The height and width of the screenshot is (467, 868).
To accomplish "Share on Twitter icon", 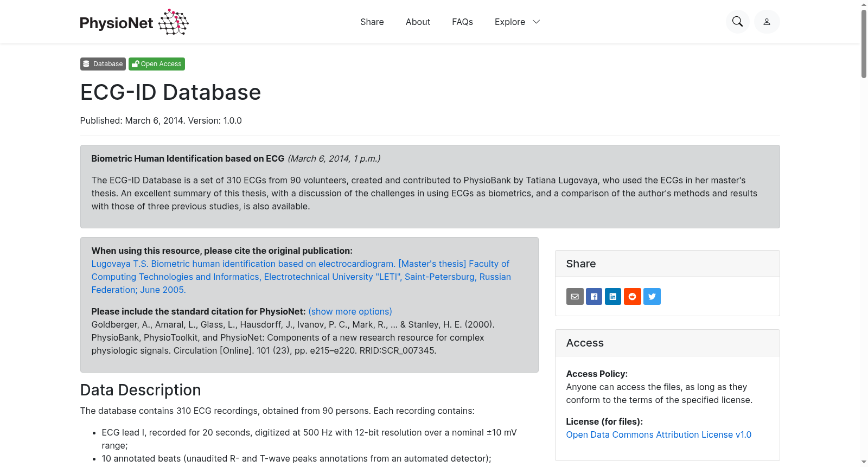I will pyautogui.click(x=652, y=297).
